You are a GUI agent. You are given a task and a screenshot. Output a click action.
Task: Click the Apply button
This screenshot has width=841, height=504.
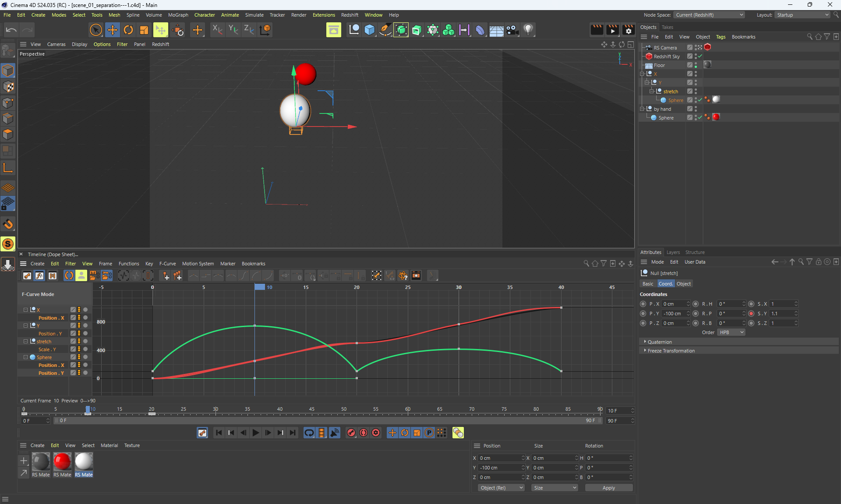(x=608, y=488)
